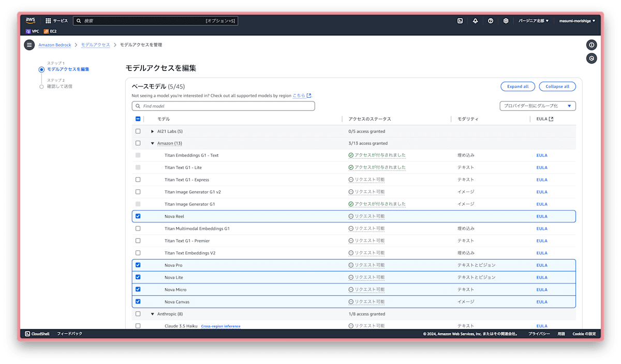The image size is (621, 364).
Task: Click the CloudShell footer button
Action: (x=37, y=334)
